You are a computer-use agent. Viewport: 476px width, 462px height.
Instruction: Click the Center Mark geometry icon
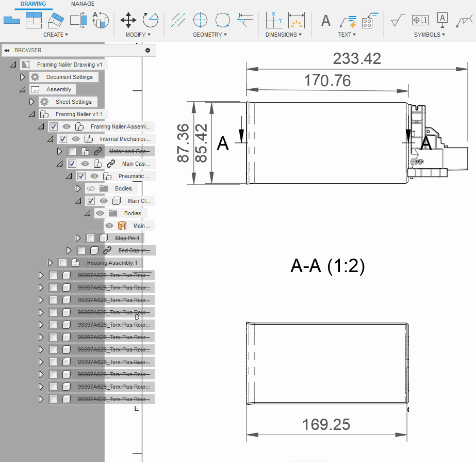[x=201, y=20]
